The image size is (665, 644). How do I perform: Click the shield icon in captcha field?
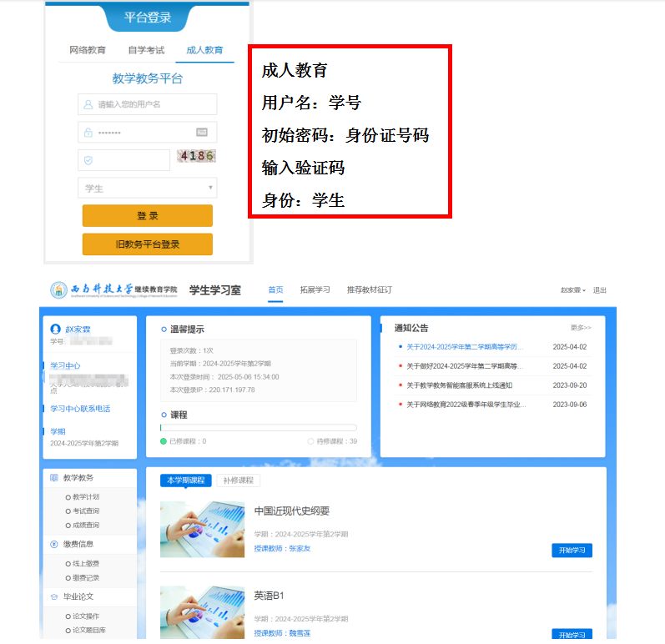point(88,160)
